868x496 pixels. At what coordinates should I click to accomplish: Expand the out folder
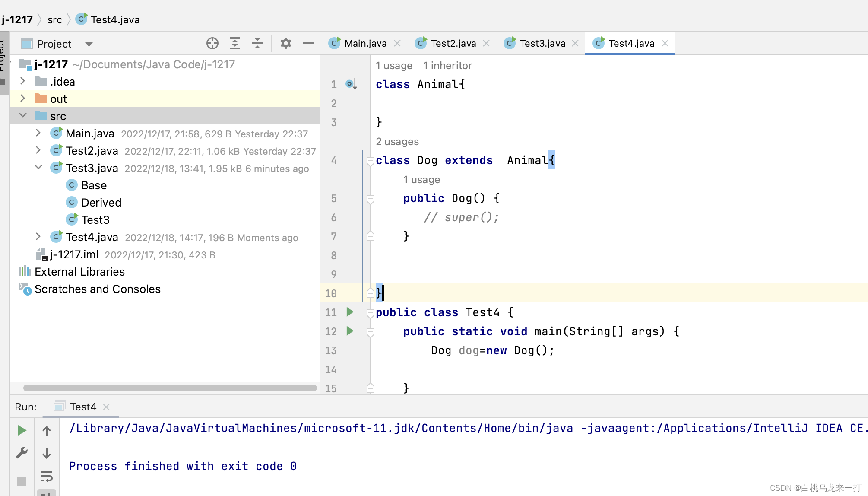[23, 99]
